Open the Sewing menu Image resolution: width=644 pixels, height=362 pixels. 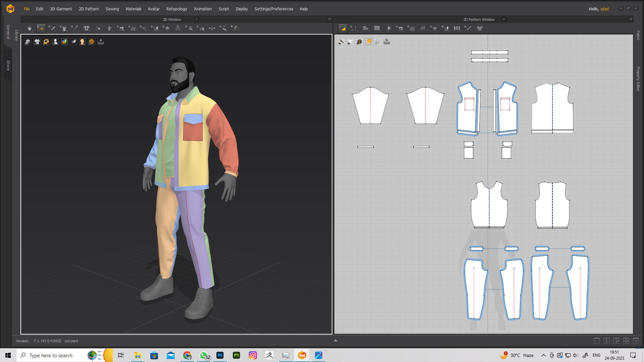(112, 9)
